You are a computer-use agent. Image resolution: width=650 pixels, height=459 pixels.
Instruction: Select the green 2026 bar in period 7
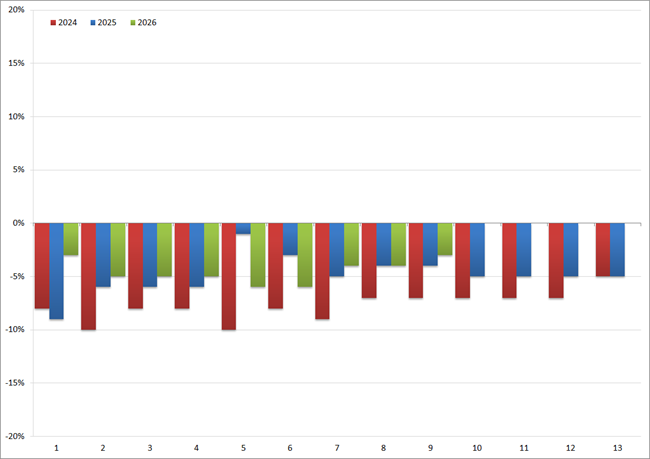tap(352, 245)
